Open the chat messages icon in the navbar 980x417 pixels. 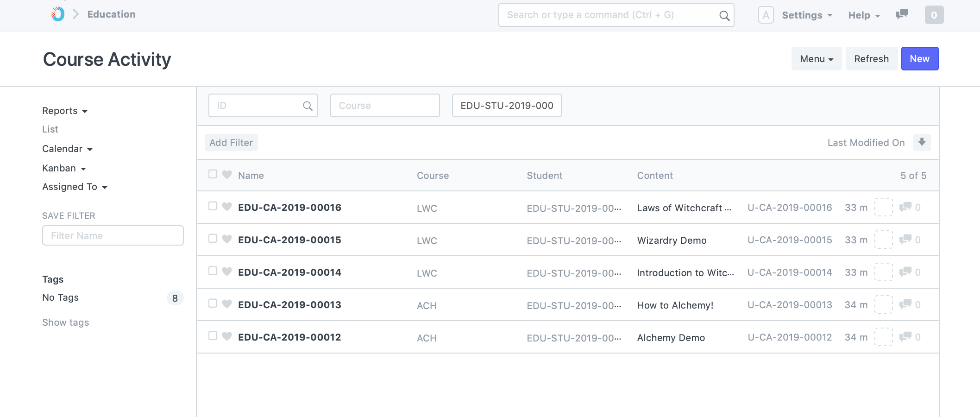[902, 15]
